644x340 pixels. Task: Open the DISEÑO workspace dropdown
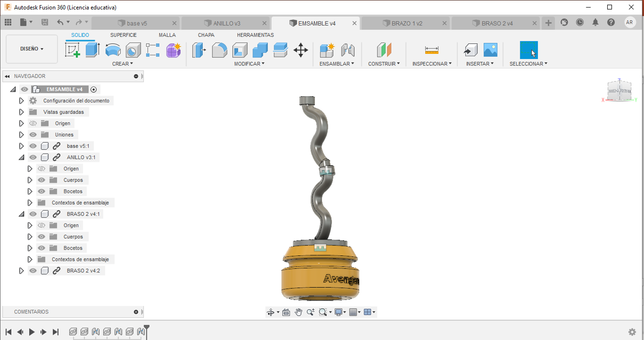(x=32, y=49)
